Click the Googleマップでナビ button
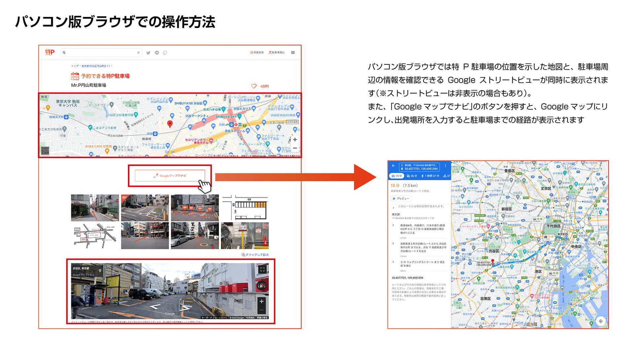The image size is (644, 343). 170,176
